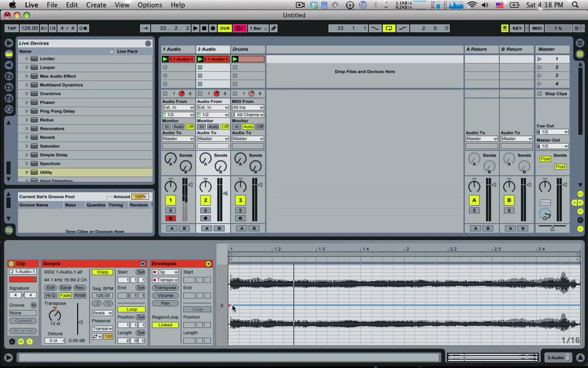Viewport: 588px width, 368px height.
Task: Open the Drums track's All Ins dropdown
Action: pos(248,108)
